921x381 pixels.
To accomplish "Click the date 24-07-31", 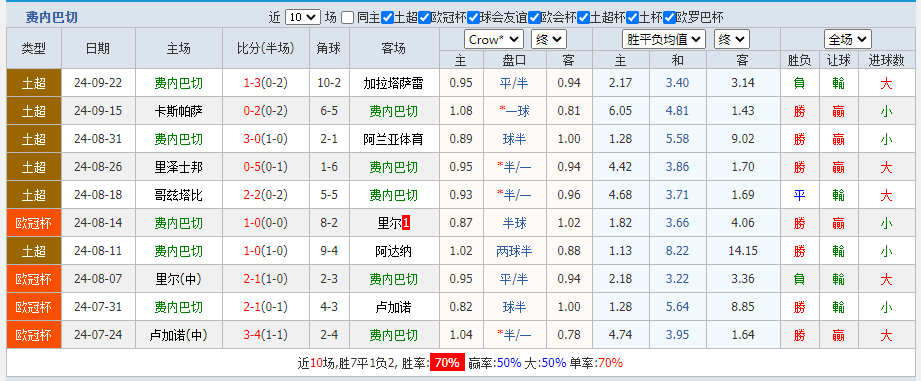I will point(98,308).
